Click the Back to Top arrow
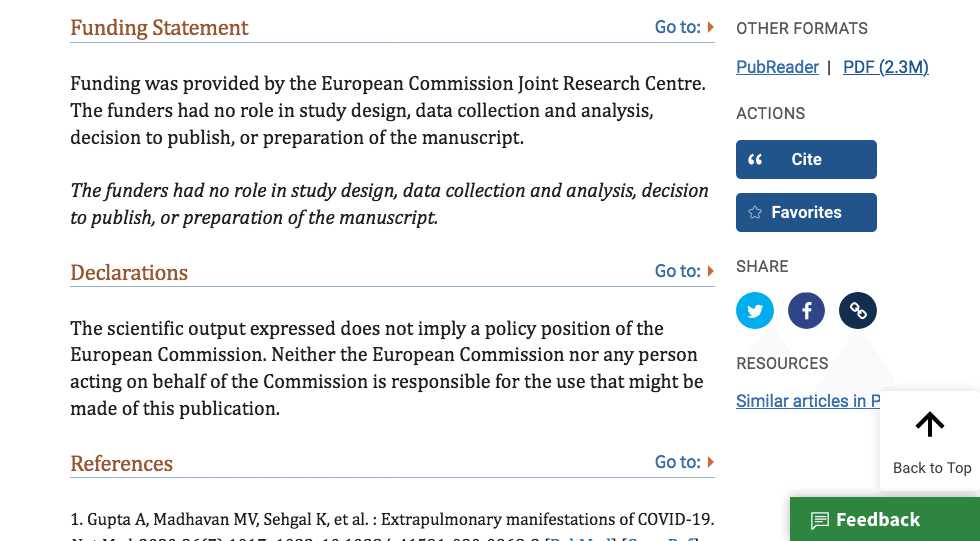 (x=930, y=425)
